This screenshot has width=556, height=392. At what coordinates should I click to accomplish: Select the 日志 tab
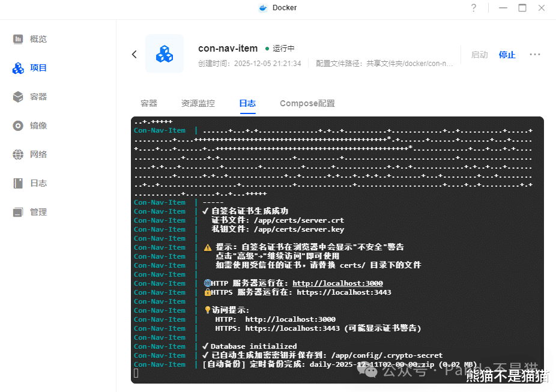pyautogui.click(x=247, y=103)
